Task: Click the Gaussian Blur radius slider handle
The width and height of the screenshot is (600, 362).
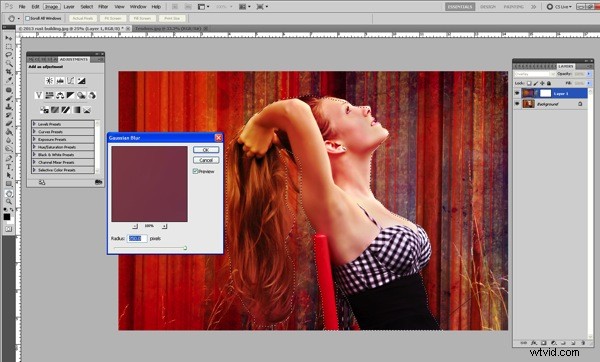Action: (x=185, y=248)
